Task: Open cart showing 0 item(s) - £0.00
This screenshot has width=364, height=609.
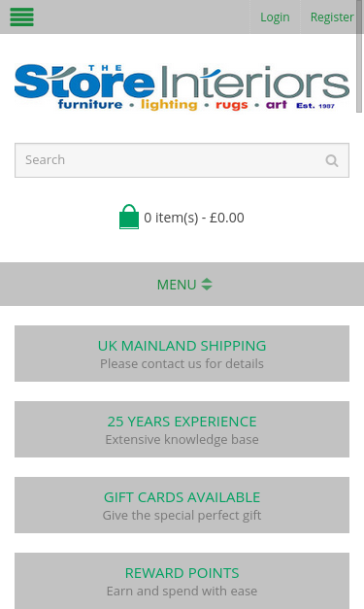Action: click(x=182, y=218)
